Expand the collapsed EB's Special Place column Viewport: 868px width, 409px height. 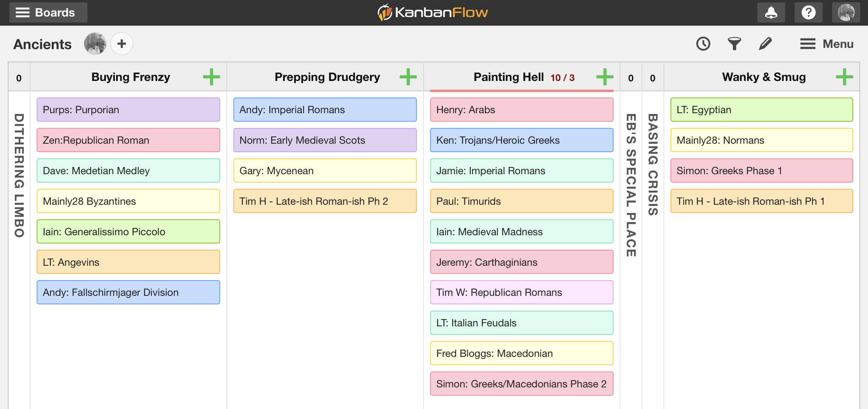click(631, 185)
